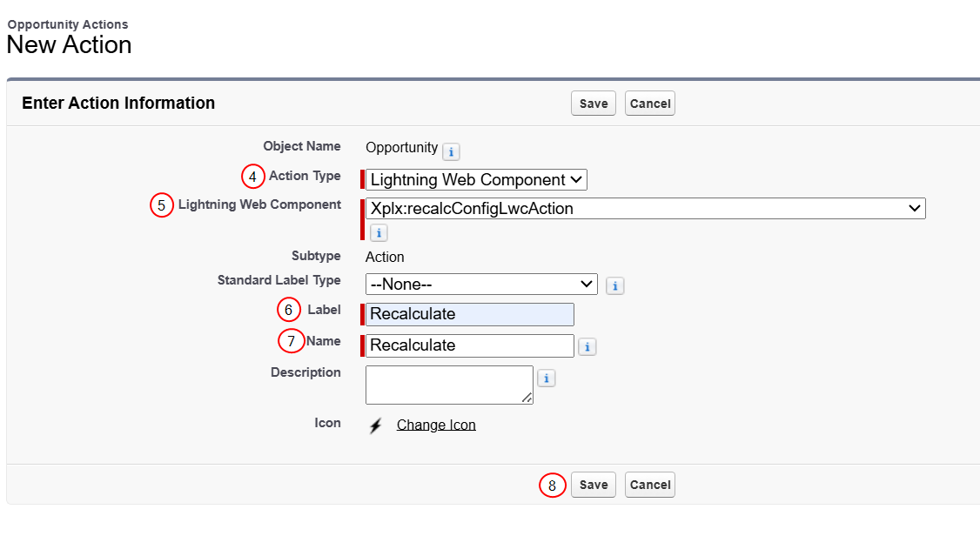This screenshot has height=556, width=980.
Task: Expand the Xplx:recalcConfigLwcAction component dropdown
Action: 646,209
